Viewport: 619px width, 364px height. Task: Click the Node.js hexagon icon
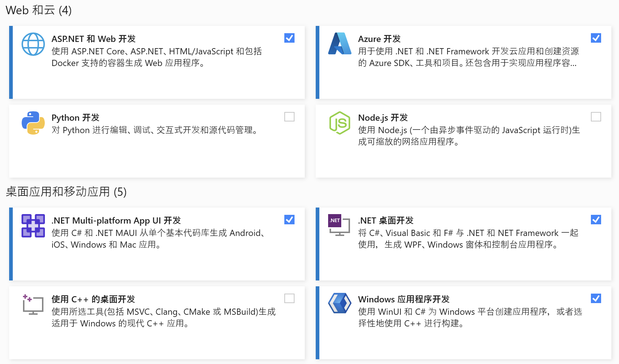340,123
